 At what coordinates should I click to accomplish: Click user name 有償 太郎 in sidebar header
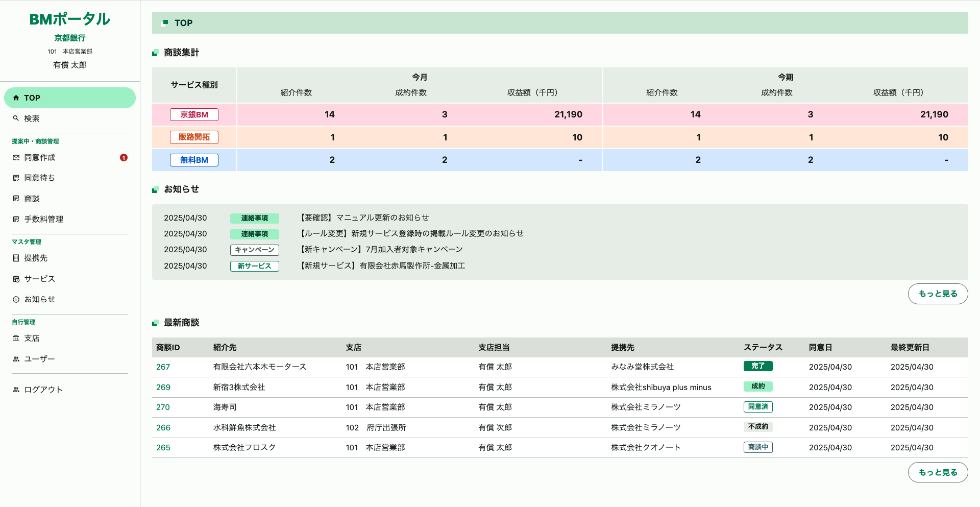pos(70,65)
